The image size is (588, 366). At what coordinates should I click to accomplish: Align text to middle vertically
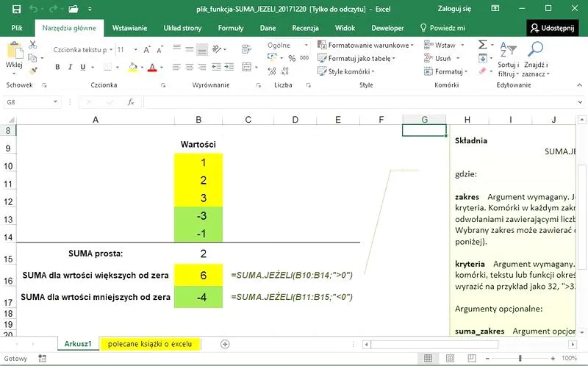190,49
